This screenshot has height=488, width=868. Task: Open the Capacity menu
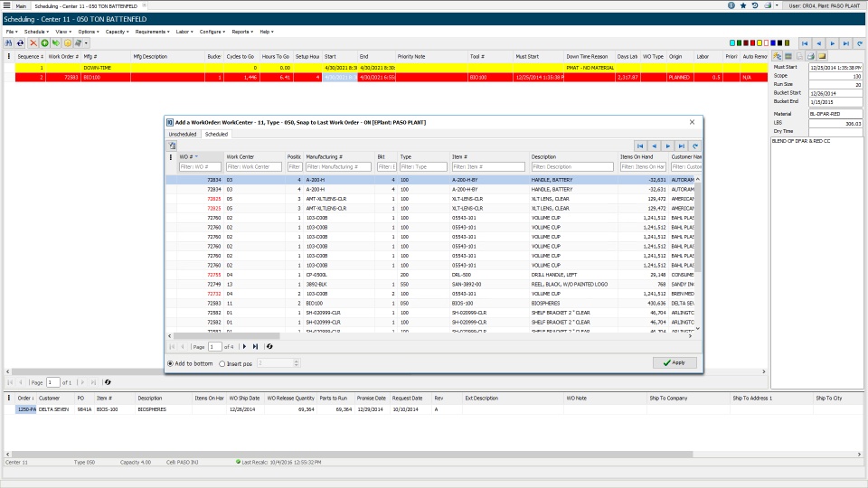click(117, 32)
